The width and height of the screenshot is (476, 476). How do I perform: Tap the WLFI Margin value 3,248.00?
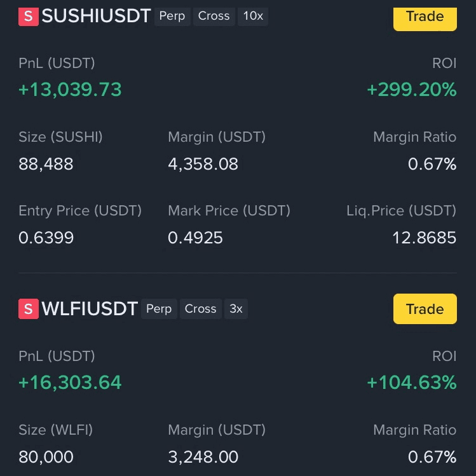pyautogui.click(x=203, y=457)
